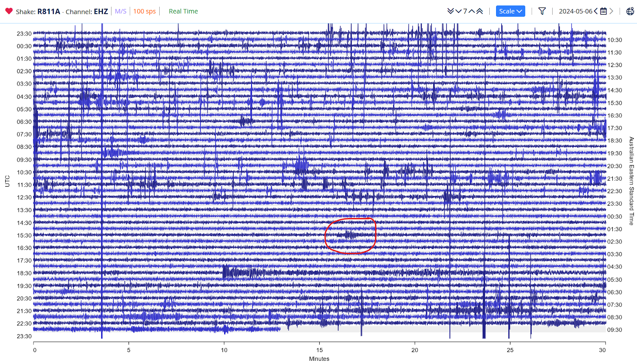This screenshot has height=364, width=637.
Task: Click the 18:30 UTC row label
Action: 24,273
